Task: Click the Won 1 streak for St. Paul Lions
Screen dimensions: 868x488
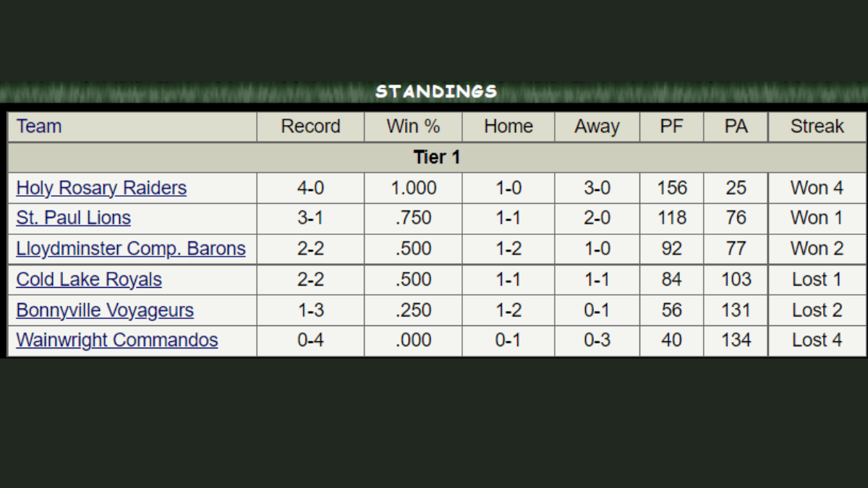Action: [x=817, y=218]
